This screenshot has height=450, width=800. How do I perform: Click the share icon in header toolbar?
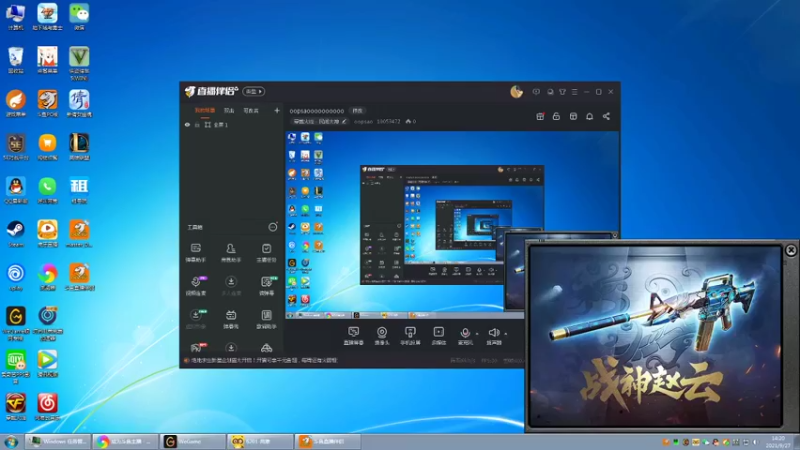[606, 116]
